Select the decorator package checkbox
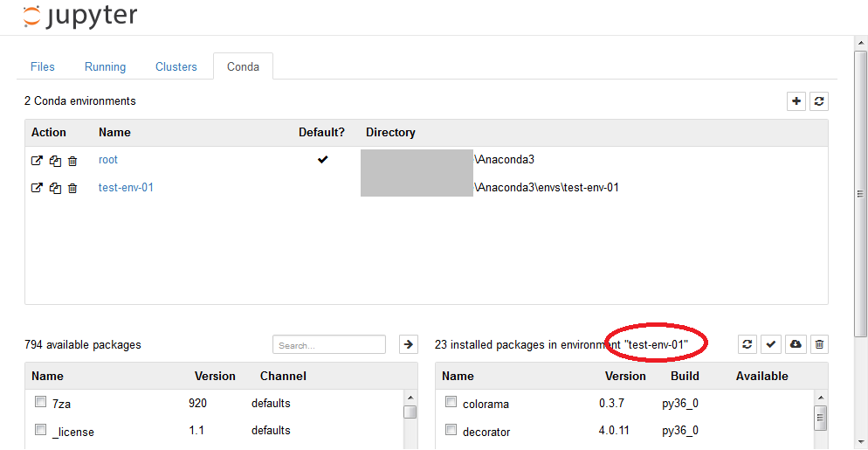The height and width of the screenshot is (450, 868). (451, 430)
